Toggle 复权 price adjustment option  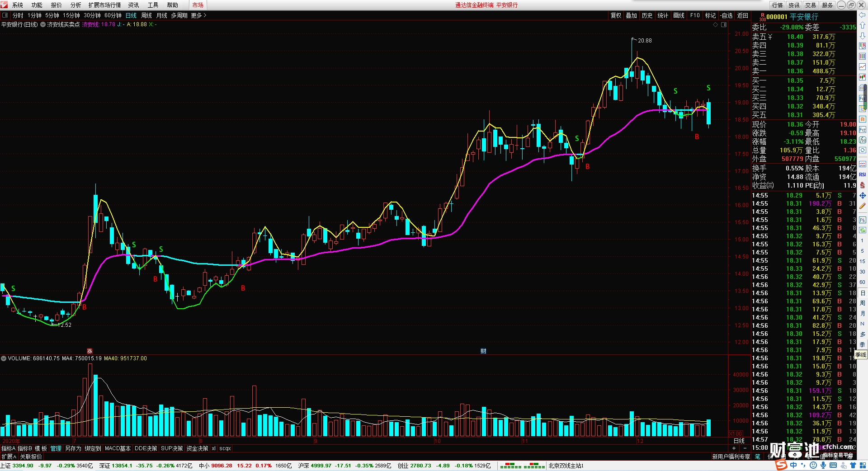point(616,15)
